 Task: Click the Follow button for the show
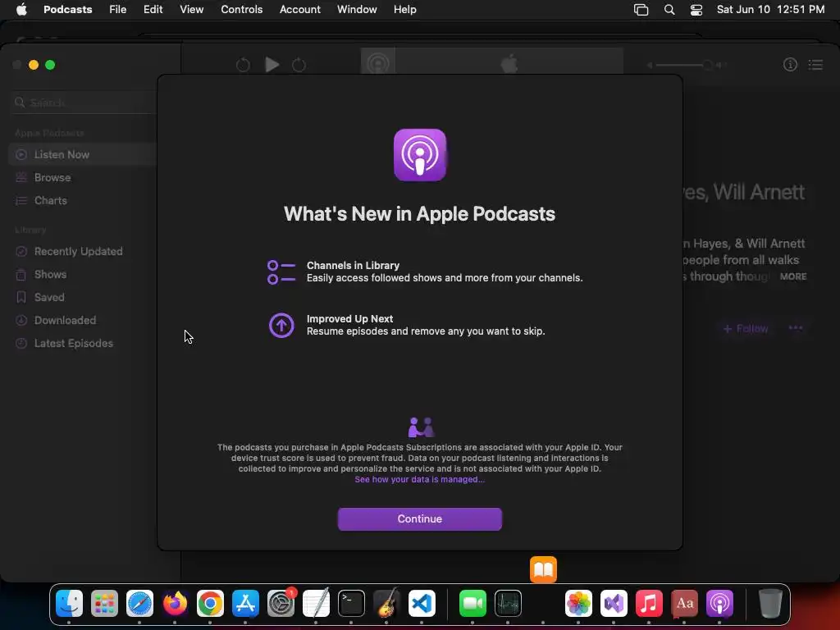(745, 328)
